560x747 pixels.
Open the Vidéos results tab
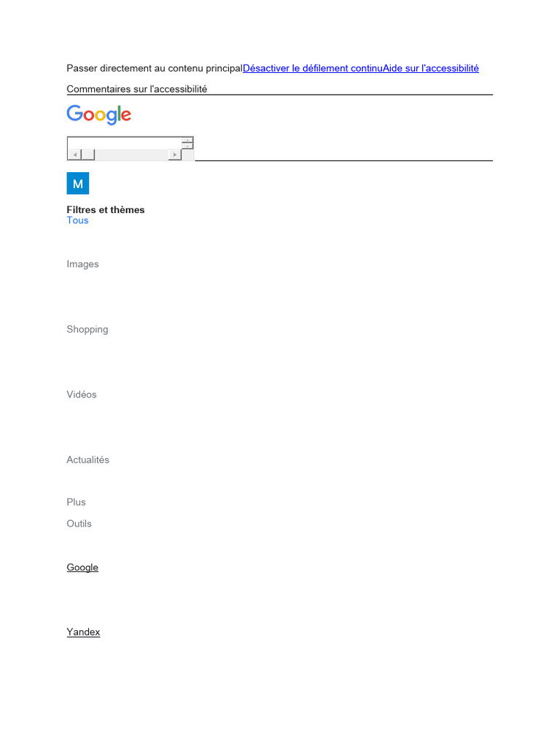pyautogui.click(x=82, y=395)
